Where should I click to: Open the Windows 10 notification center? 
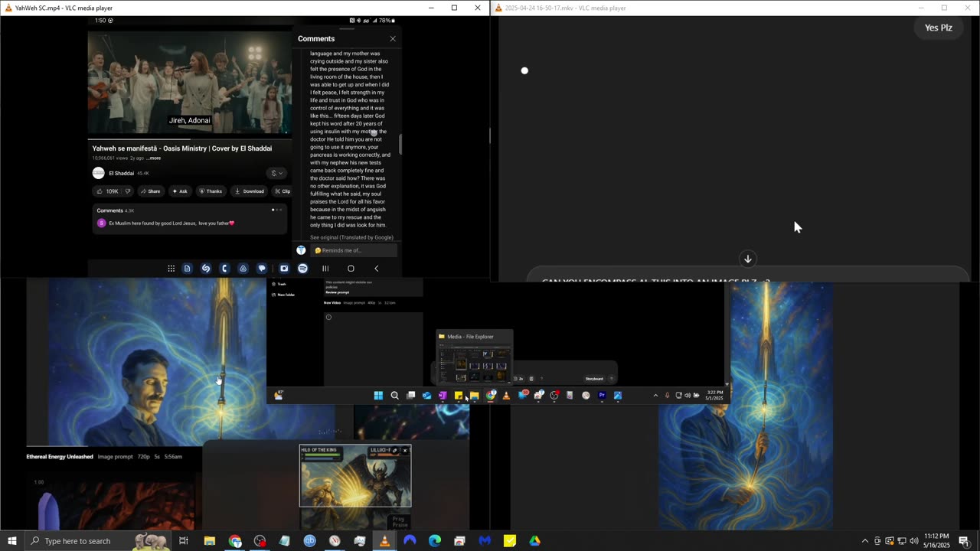[964, 541]
